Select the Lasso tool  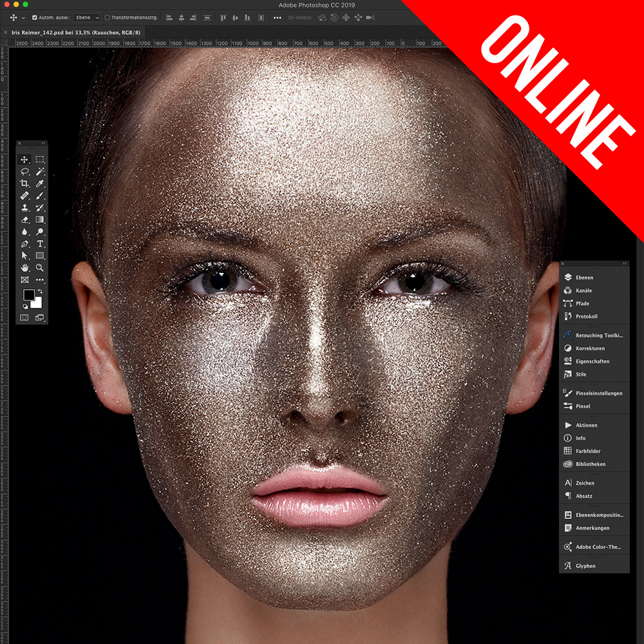click(x=24, y=171)
